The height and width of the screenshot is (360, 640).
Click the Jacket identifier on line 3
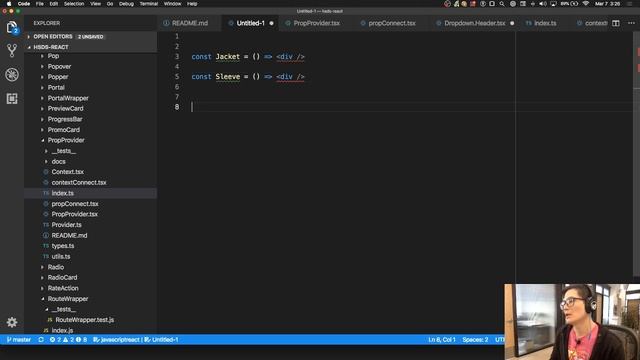[227, 56]
